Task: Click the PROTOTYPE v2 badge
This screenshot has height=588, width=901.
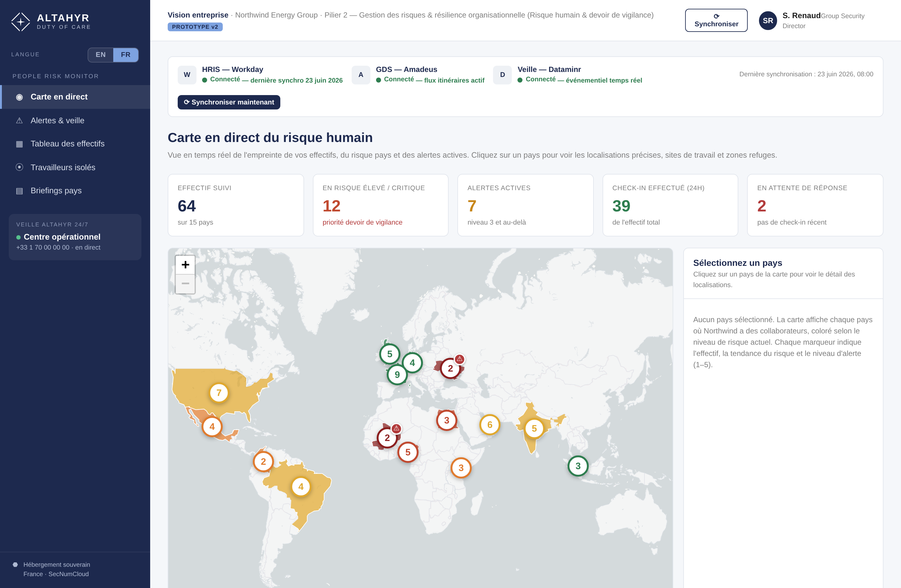Action: 195,27
